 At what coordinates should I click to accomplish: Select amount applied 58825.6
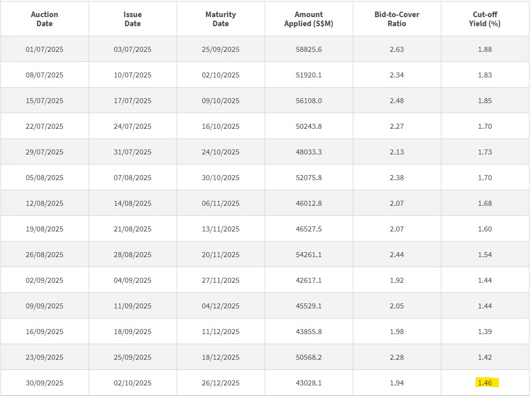[x=309, y=49]
